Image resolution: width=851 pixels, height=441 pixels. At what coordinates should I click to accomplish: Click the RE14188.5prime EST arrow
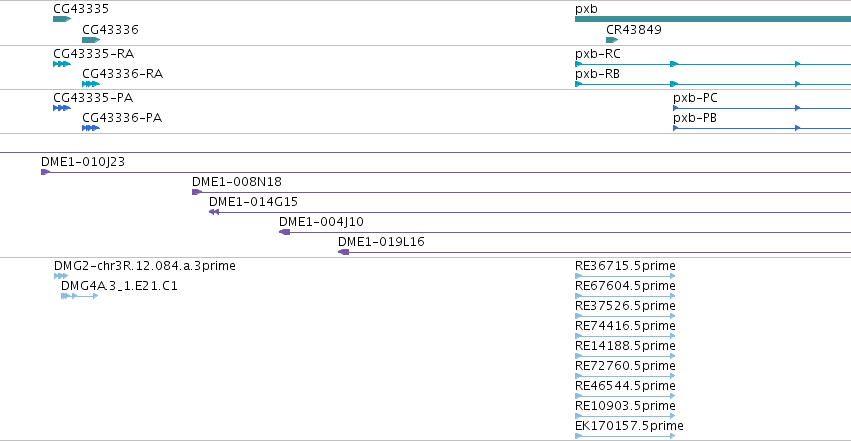point(625,356)
